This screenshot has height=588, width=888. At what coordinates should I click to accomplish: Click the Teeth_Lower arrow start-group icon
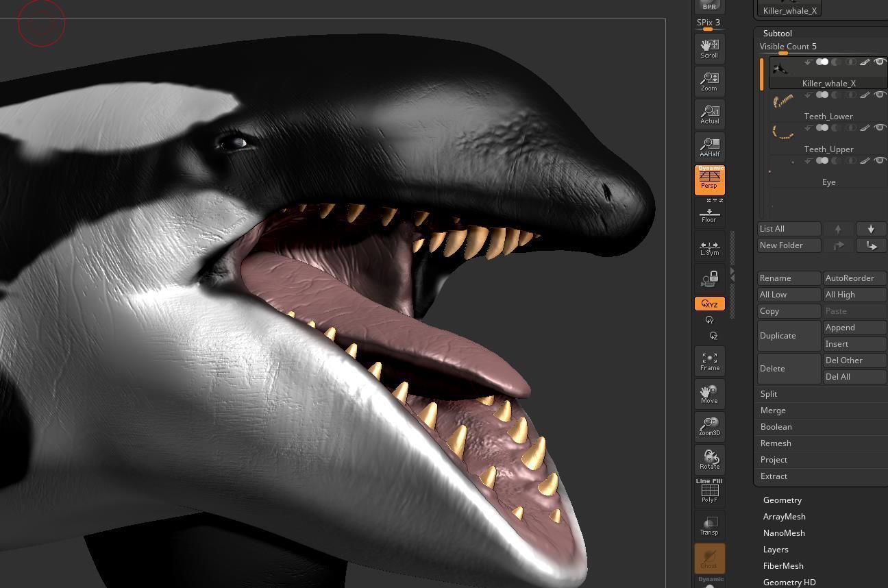pos(808,95)
